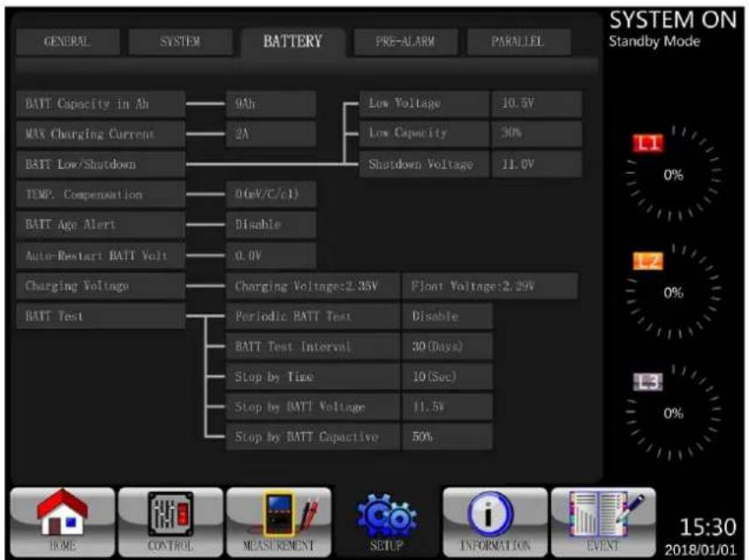Viewport: 749px width, 560px height.
Task: Click the gray L3 phase indicator
Action: click(647, 382)
